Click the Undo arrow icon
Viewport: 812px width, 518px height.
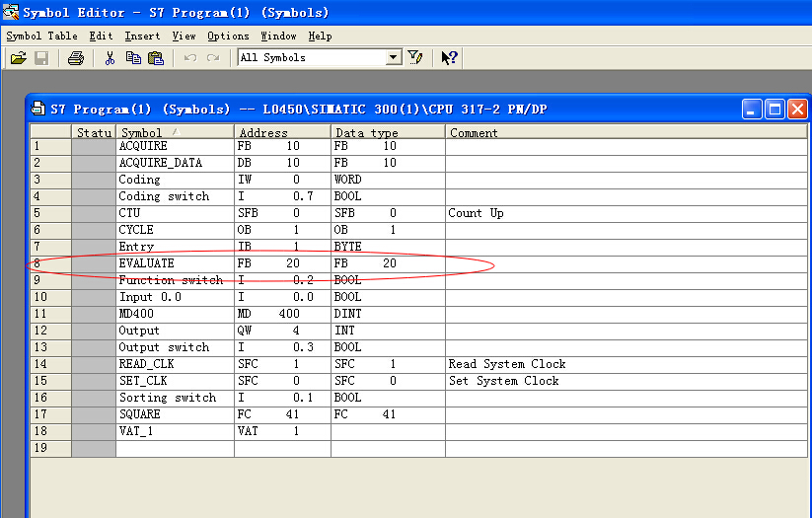pos(190,57)
